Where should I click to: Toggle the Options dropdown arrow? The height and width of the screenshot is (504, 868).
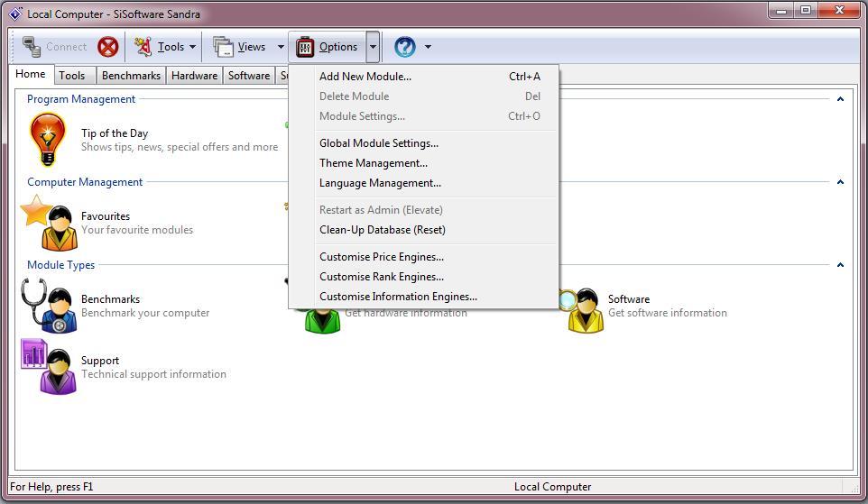point(373,47)
